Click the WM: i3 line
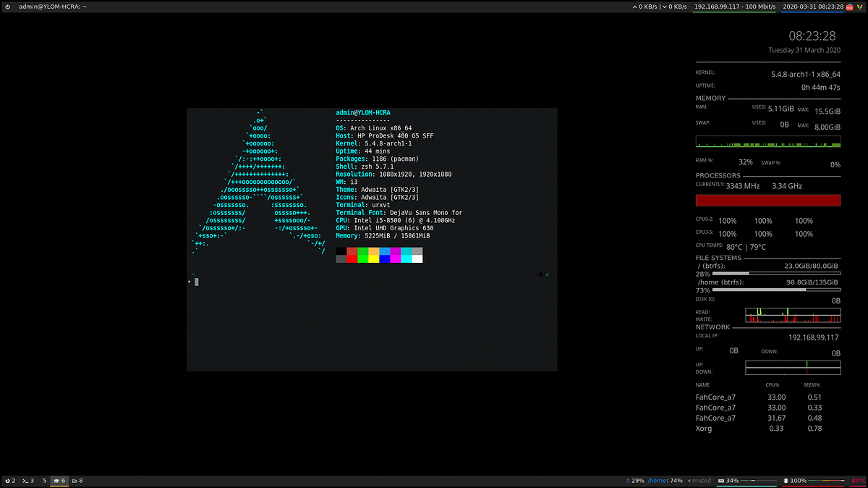The image size is (868, 488). point(346,182)
